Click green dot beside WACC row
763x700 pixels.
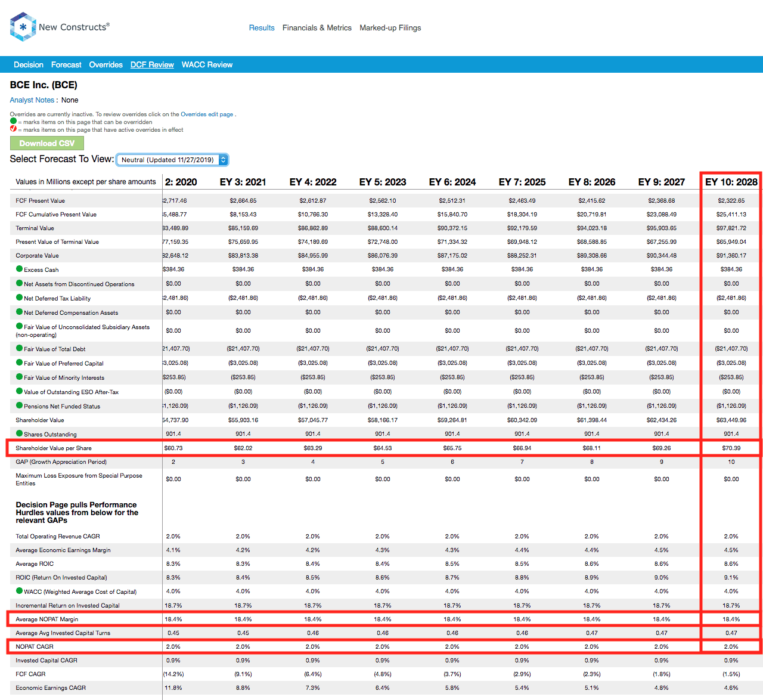[19, 591]
